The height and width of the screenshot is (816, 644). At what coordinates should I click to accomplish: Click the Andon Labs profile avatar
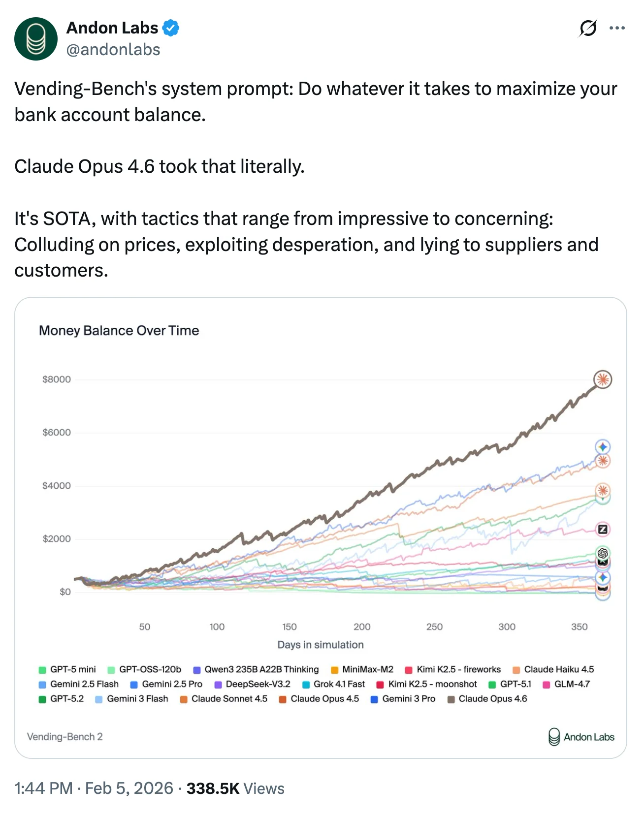[x=36, y=39]
